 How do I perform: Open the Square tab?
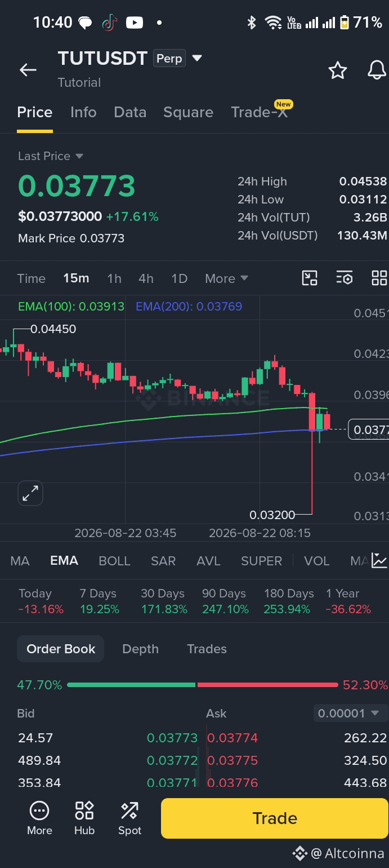coord(188,112)
